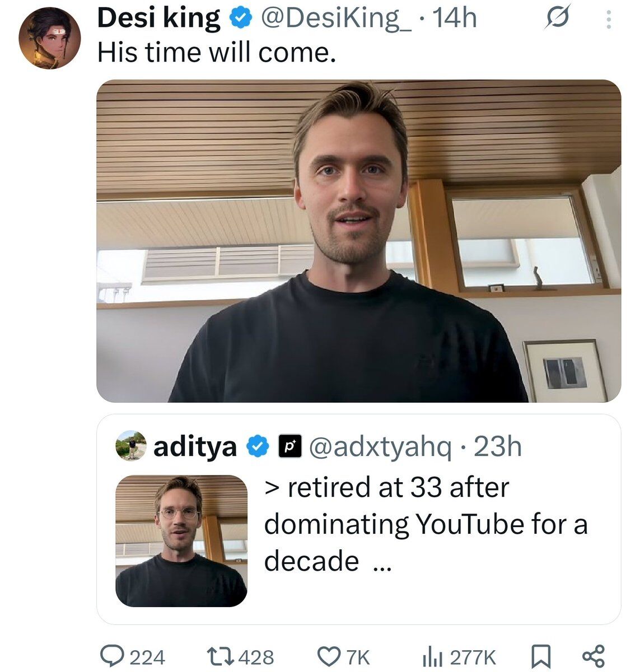640x672 pixels.
Task: Share the tweet via share icon
Action: pyautogui.click(x=594, y=656)
